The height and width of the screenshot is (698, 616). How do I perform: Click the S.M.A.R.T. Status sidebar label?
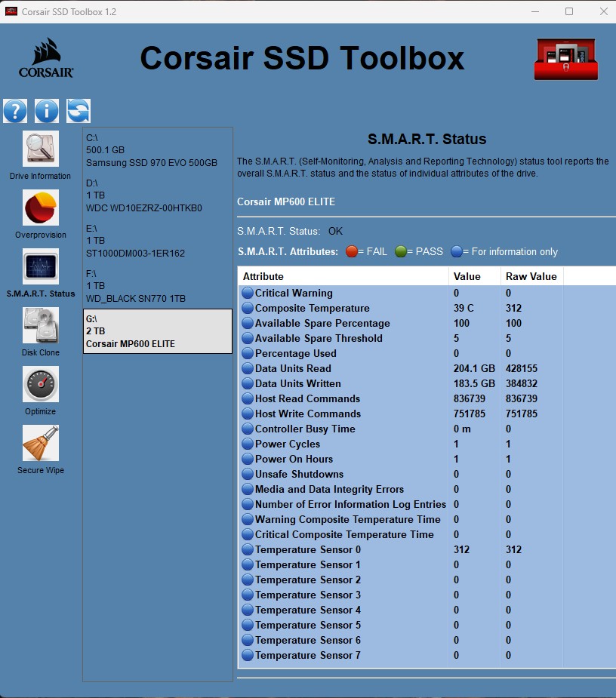(41, 294)
